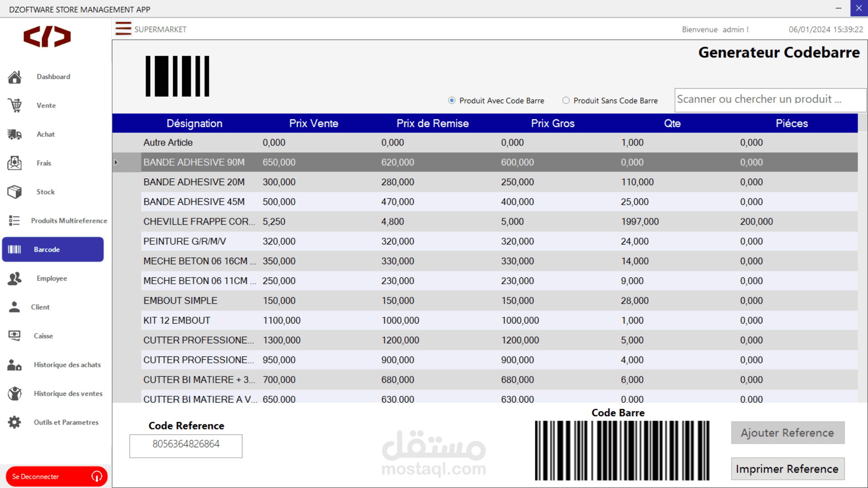Open Vente via the shopping cart icon
This screenshot has height=488, width=868.
pyautogui.click(x=14, y=106)
